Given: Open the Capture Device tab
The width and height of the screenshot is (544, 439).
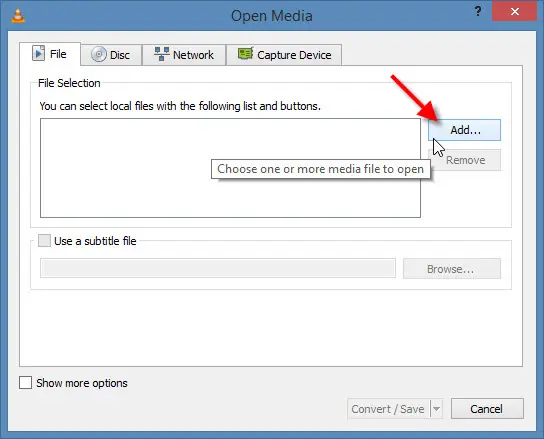Looking at the screenshot, I should (284, 55).
